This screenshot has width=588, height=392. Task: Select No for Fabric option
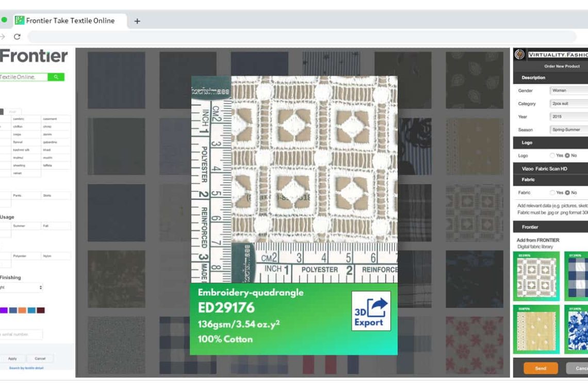pos(567,192)
